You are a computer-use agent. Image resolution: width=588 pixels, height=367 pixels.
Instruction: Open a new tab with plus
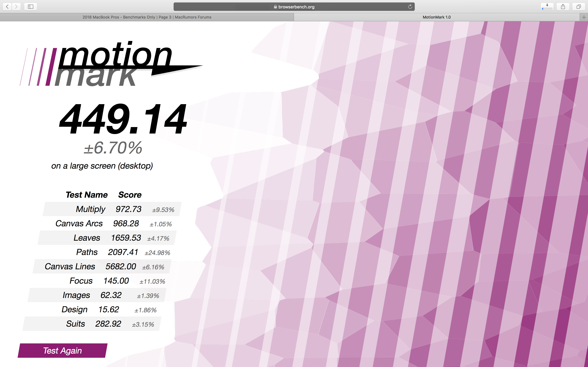point(584,17)
